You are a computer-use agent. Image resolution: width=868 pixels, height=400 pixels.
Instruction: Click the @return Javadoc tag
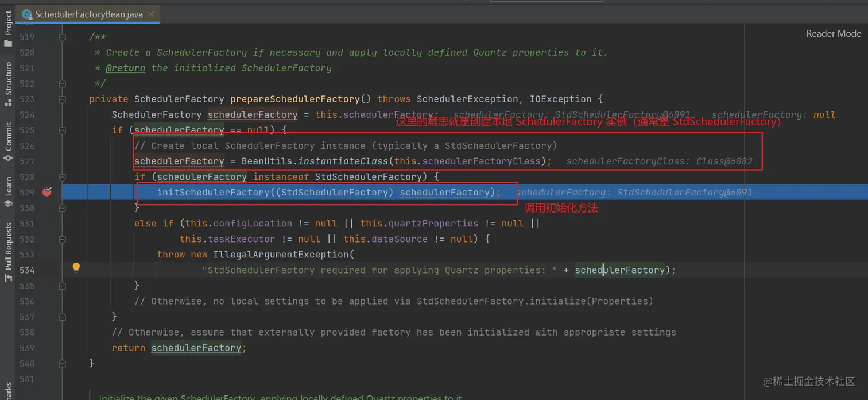tap(126, 68)
